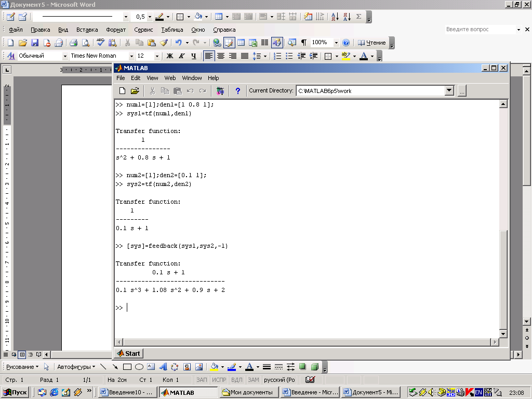Expand the Current Directory dropdown in MATLAB
The image size is (532, 399).
point(449,91)
